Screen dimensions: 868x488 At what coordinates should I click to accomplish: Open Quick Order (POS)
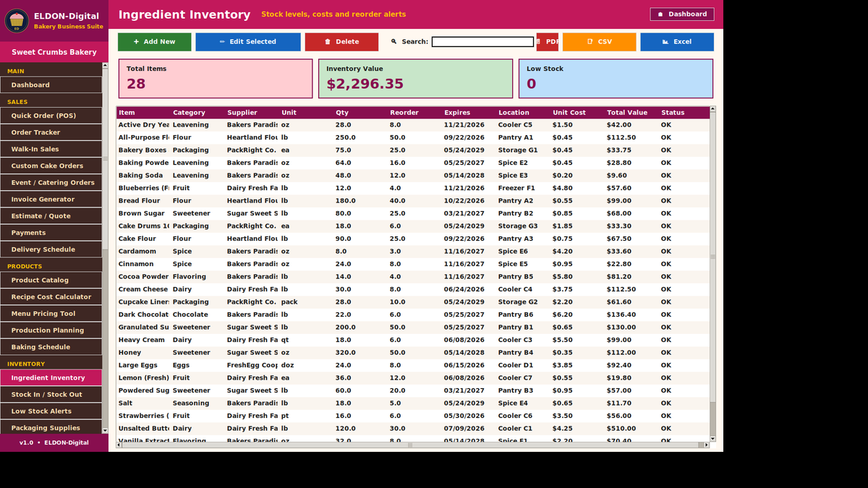pos(51,116)
